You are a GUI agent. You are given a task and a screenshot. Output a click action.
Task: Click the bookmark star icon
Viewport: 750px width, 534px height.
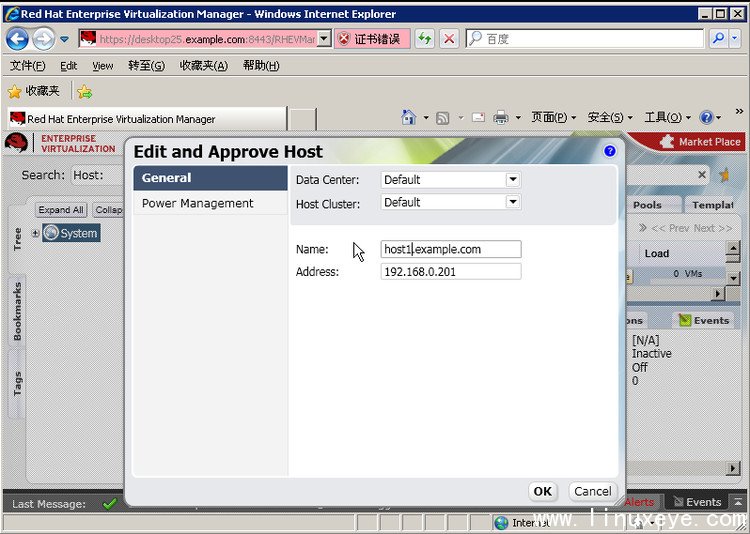[724, 175]
